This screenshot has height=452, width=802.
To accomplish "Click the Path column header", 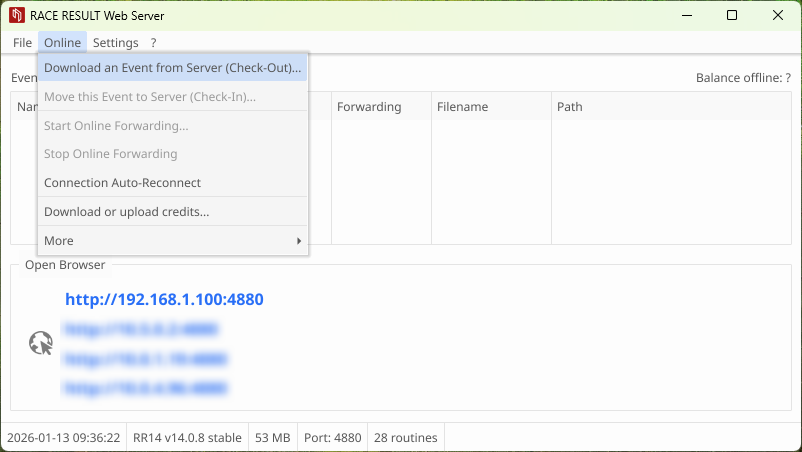I will [x=570, y=107].
